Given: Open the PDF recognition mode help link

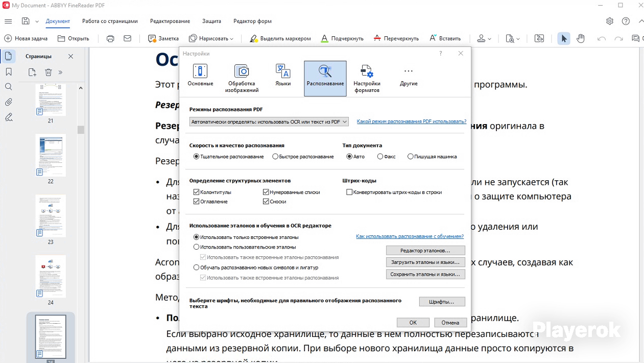Looking at the screenshot, I should [411, 122].
